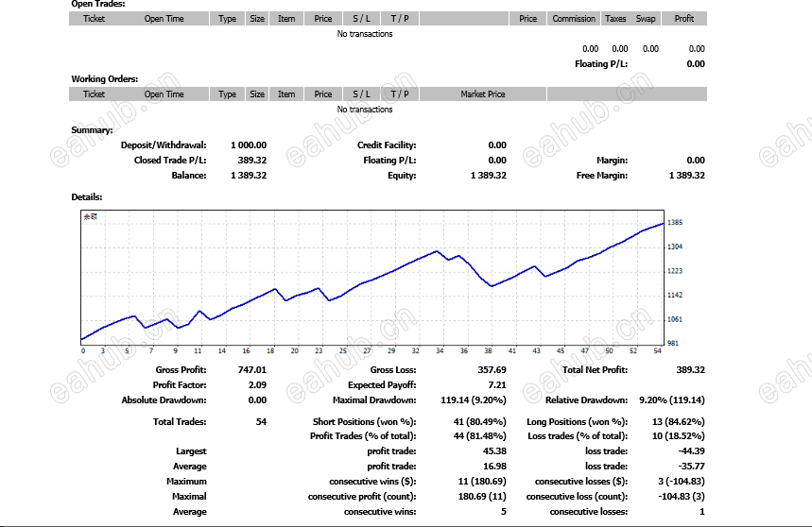Select the S / L header in Working Orders
812x527 pixels.
(x=361, y=94)
